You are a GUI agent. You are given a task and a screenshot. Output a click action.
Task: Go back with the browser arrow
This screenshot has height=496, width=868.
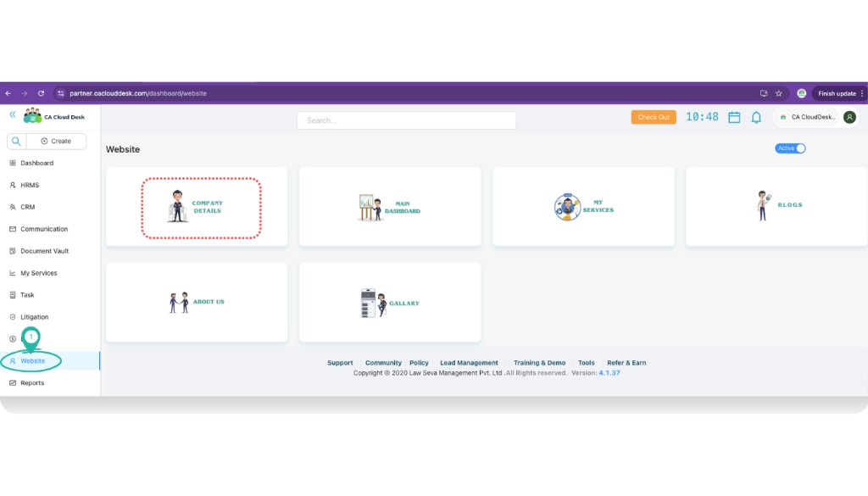8,93
